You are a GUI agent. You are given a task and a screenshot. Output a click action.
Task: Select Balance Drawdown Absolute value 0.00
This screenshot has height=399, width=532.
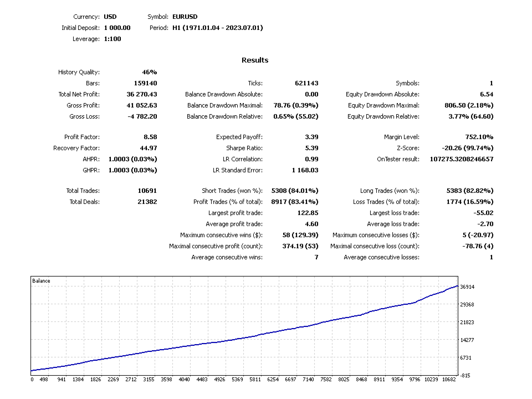pyautogui.click(x=311, y=94)
